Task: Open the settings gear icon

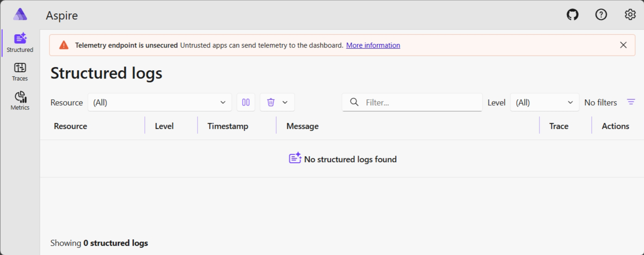Action: (x=630, y=15)
